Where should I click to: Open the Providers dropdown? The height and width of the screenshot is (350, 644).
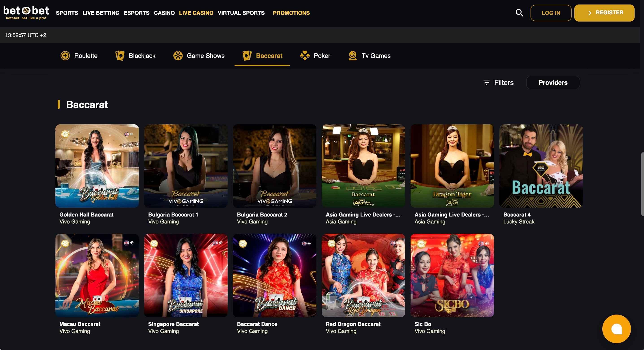(553, 83)
